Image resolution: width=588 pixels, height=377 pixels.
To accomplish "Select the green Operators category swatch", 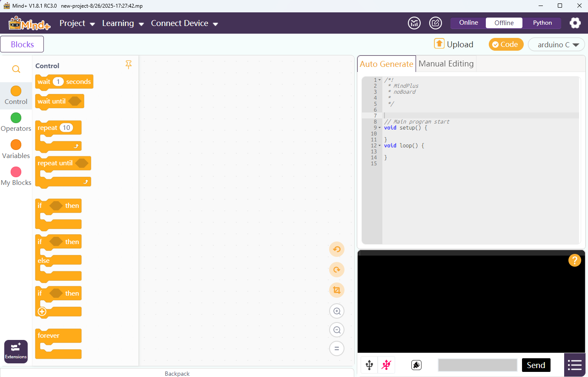I will coord(16,118).
